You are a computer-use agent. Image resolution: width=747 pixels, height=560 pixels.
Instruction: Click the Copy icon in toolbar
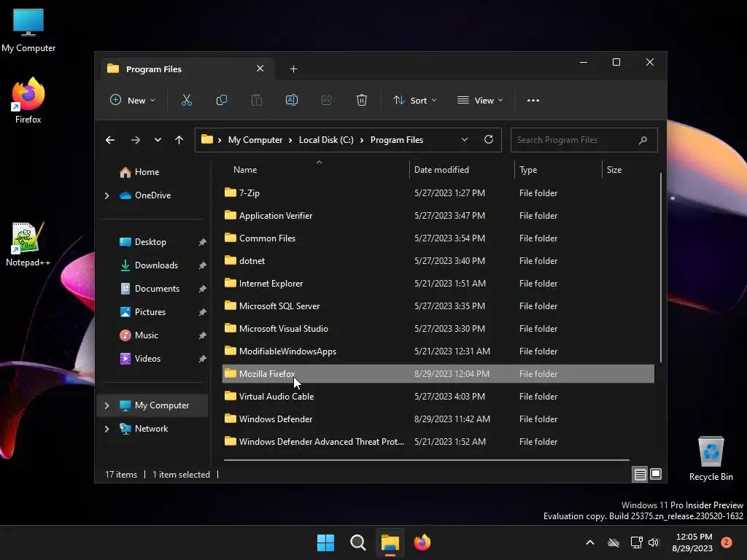[x=222, y=100]
